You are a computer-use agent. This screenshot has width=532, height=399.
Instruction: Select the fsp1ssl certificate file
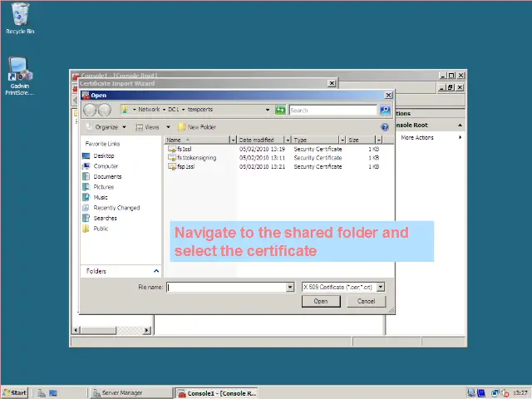point(185,166)
